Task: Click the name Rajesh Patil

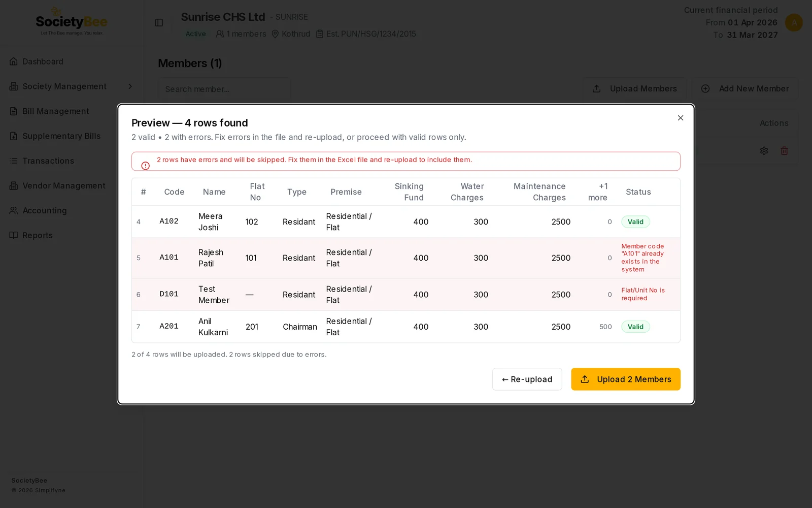Action: [x=211, y=258]
